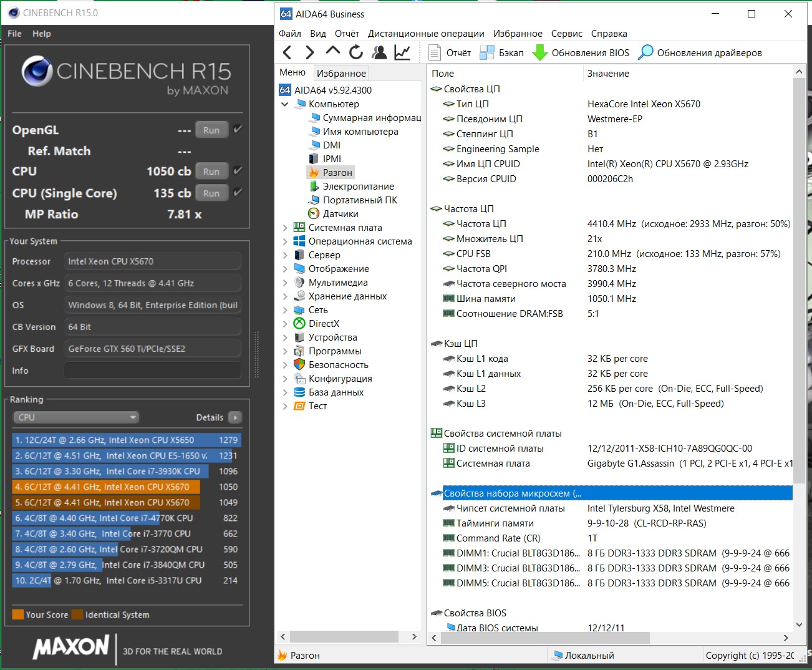Expand the Мультимедиа tree node
The width and height of the screenshot is (812, 670).
click(285, 283)
